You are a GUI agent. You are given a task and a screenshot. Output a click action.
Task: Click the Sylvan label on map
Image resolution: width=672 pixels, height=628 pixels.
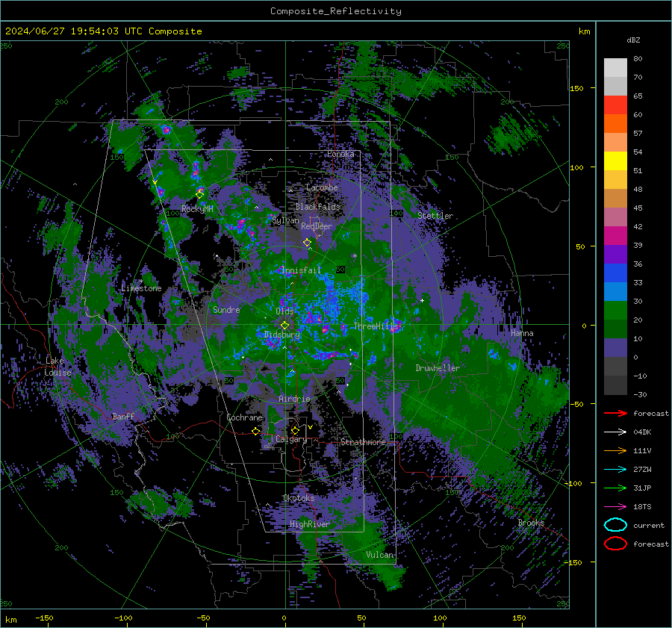click(x=285, y=220)
